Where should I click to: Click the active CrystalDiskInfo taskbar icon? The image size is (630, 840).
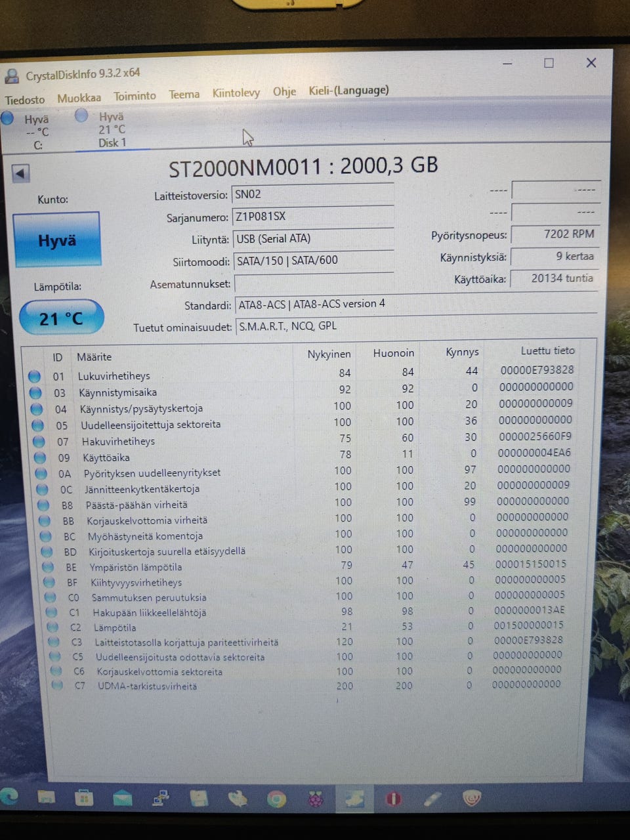click(x=354, y=799)
